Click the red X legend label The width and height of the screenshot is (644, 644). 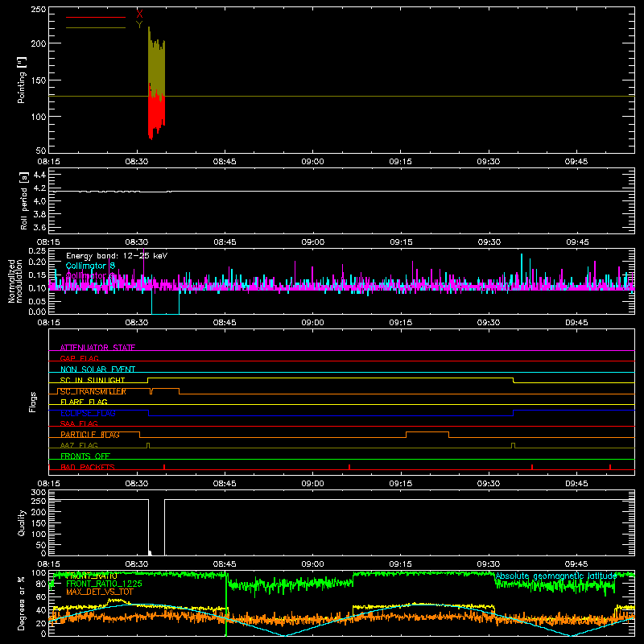pyautogui.click(x=139, y=14)
